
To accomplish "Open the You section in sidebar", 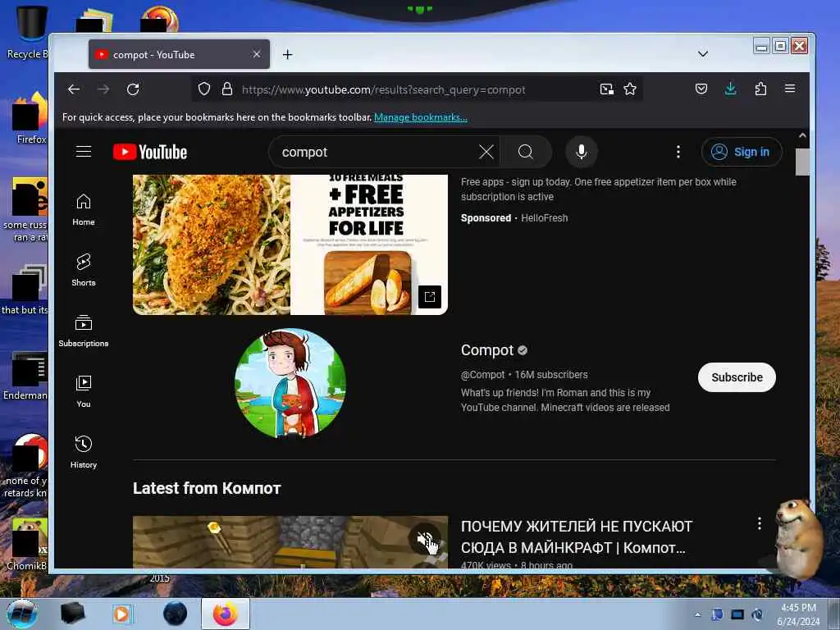I will pyautogui.click(x=84, y=391).
